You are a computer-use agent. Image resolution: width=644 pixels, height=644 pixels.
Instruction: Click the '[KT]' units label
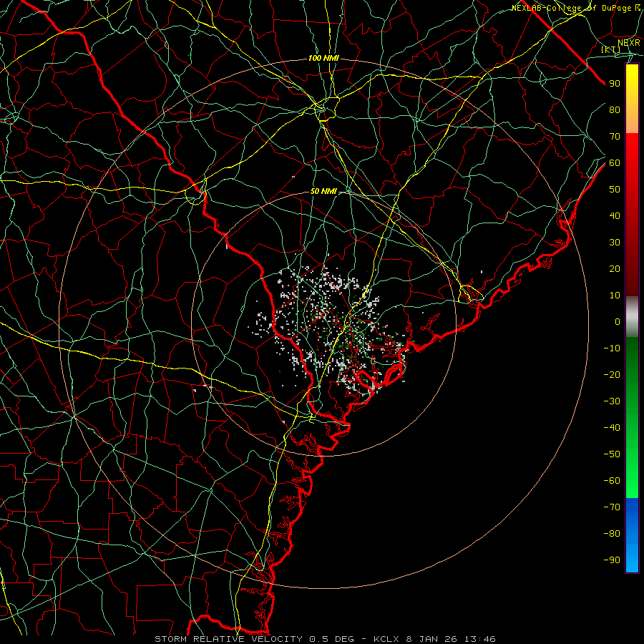pyautogui.click(x=611, y=50)
